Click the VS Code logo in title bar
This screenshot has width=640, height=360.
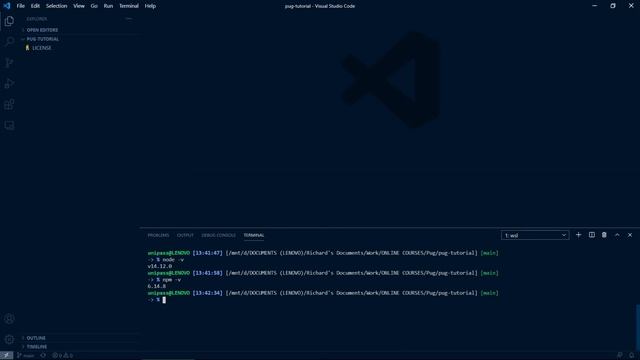[x=7, y=6]
